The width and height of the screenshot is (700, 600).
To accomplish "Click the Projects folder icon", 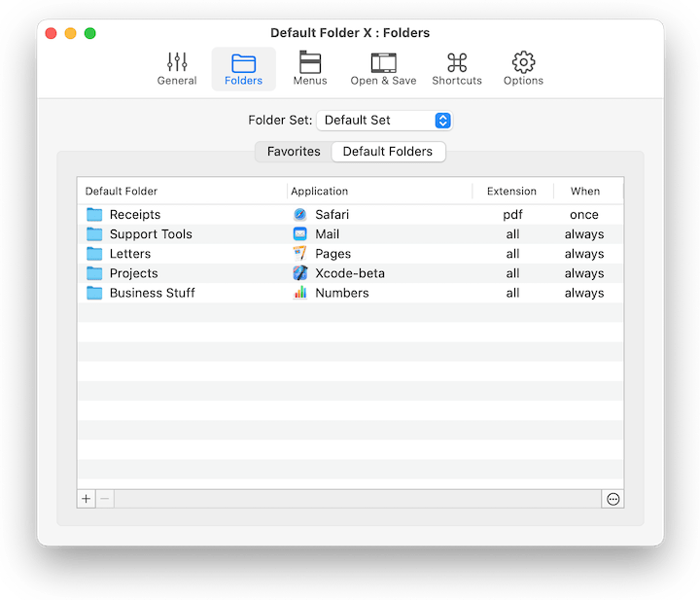I will (94, 273).
